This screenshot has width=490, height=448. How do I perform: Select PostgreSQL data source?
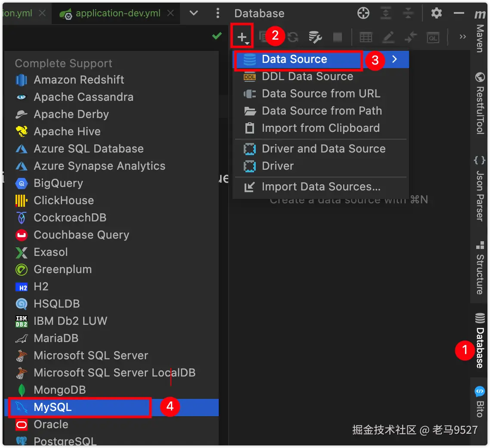pos(112,440)
